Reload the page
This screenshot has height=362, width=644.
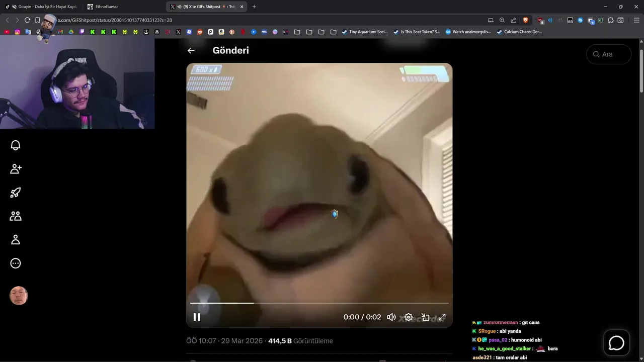[27, 20]
